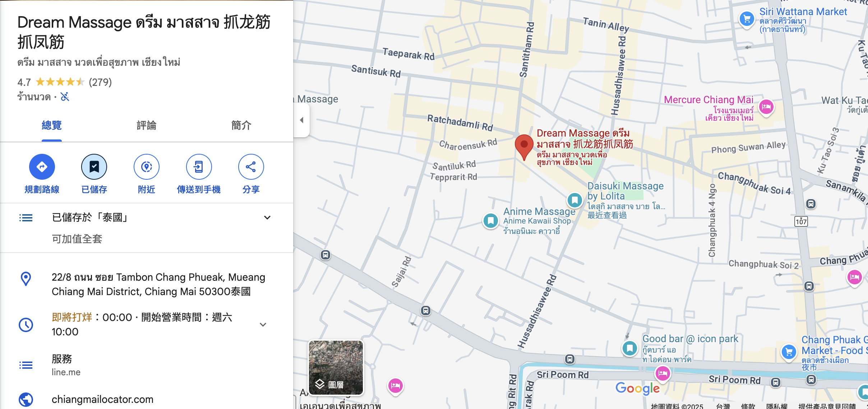Viewport: 868px width, 409px height.
Task: Switch to the 評論 reviews tab
Action: click(147, 125)
